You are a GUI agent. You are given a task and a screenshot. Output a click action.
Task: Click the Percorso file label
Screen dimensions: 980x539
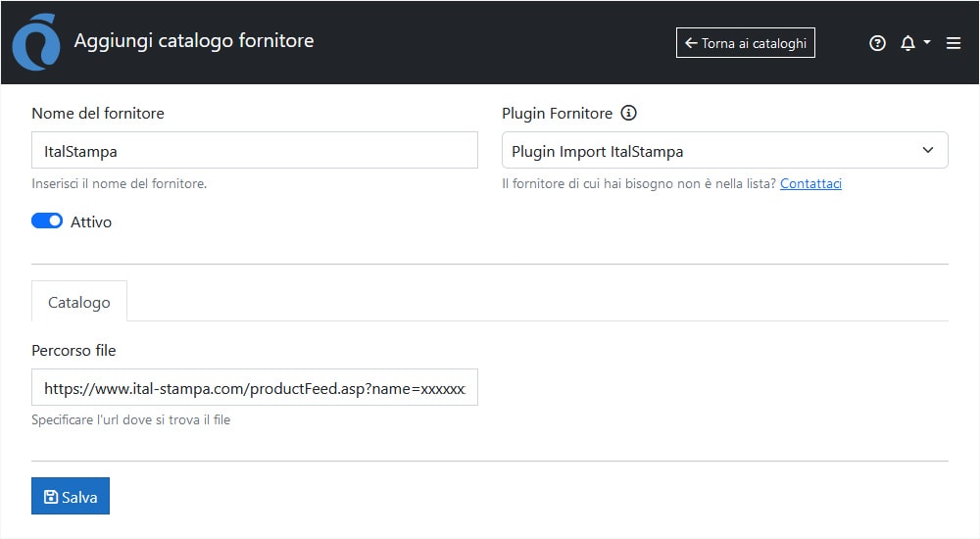pyautogui.click(x=73, y=350)
